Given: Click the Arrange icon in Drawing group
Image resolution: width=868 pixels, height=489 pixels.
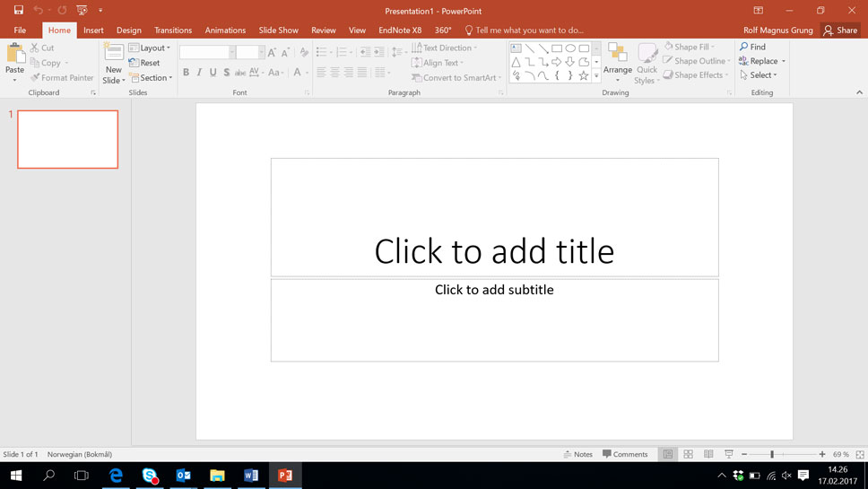Looking at the screenshot, I should click(x=617, y=53).
